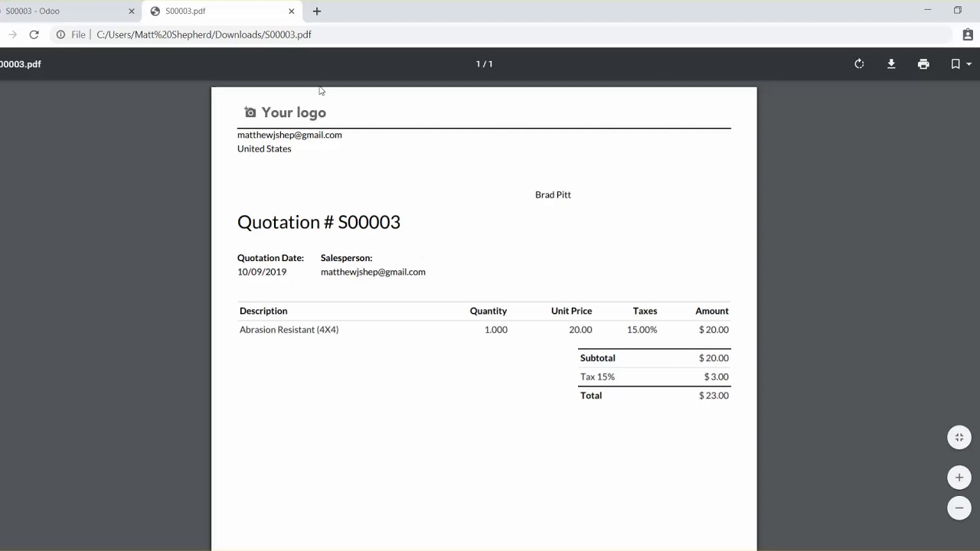
Task: Click the customer name Brad Pitt
Action: (553, 195)
